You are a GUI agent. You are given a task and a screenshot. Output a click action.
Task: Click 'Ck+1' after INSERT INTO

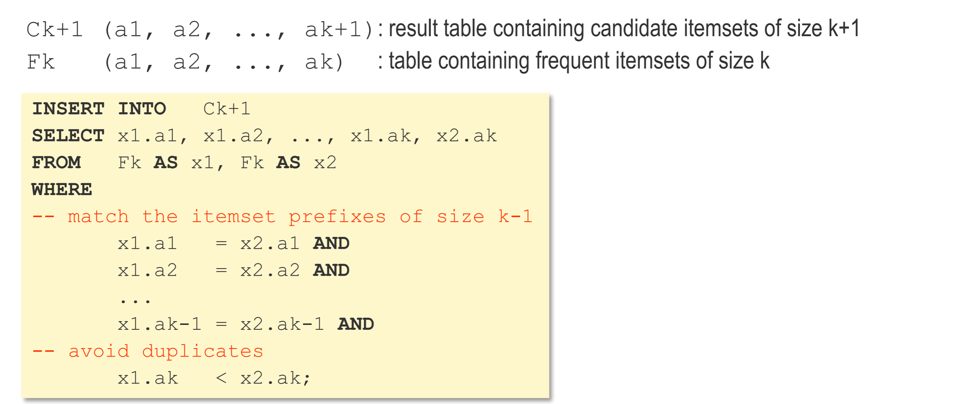227,109
